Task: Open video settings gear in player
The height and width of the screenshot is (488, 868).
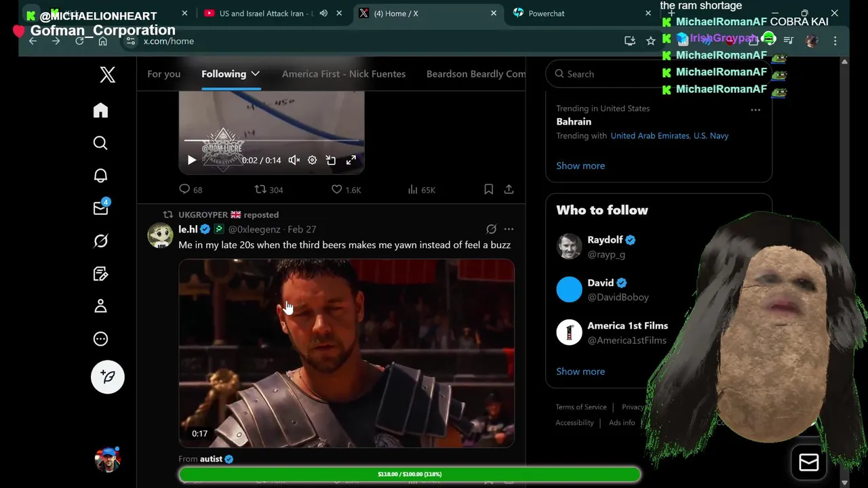Action: click(x=312, y=160)
